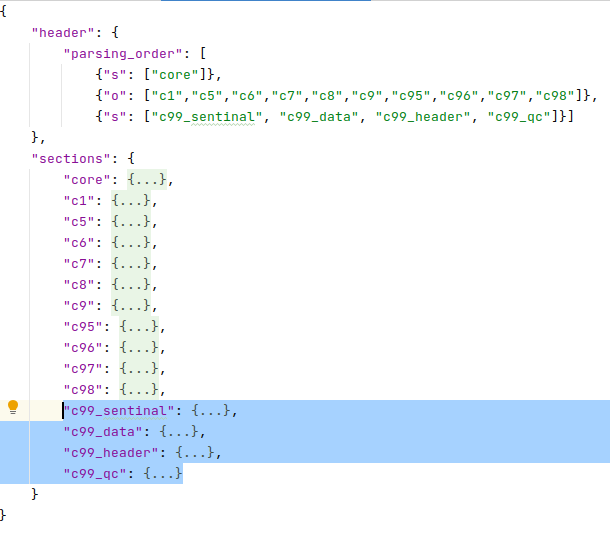The width and height of the screenshot is (610, 550).
Task: Expand the folded "c97" section
Action: click(x=139, y=369)
